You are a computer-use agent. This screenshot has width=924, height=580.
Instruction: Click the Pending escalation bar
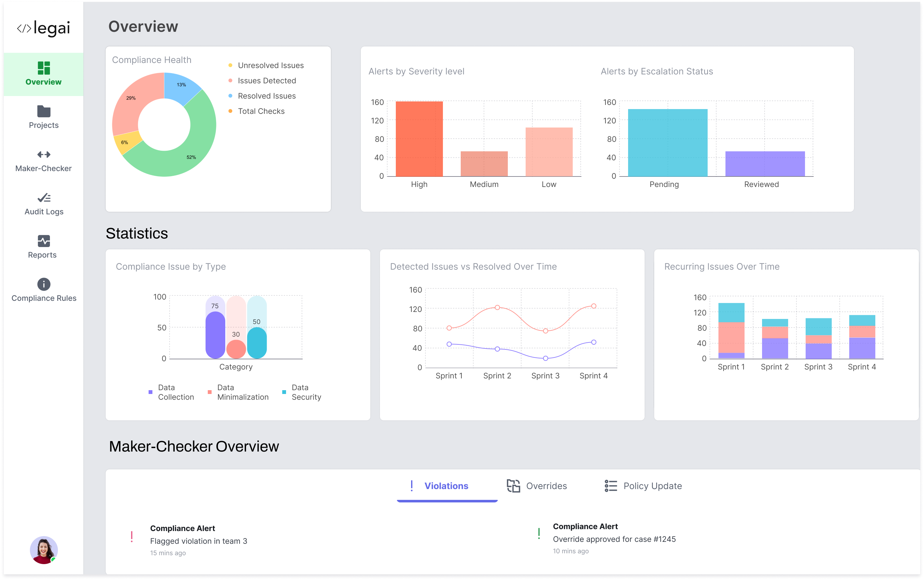(668, 143)
